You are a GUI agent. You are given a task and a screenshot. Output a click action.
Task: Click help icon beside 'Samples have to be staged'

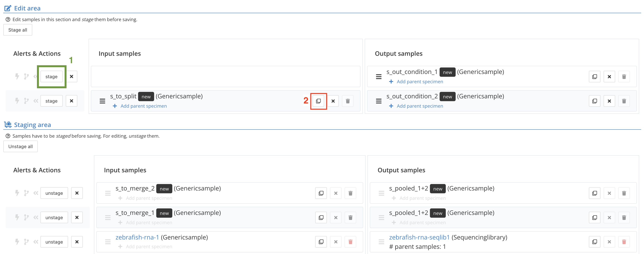pyautogui.click(x=8, y=136)
